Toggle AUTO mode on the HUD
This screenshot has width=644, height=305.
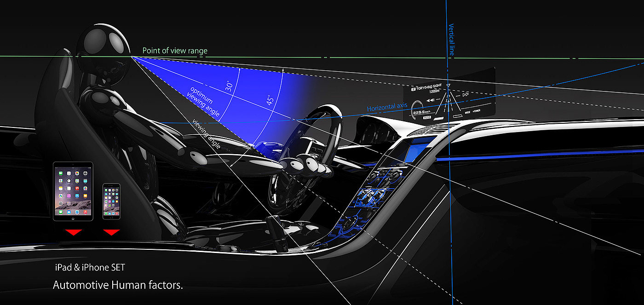point(427,117)
